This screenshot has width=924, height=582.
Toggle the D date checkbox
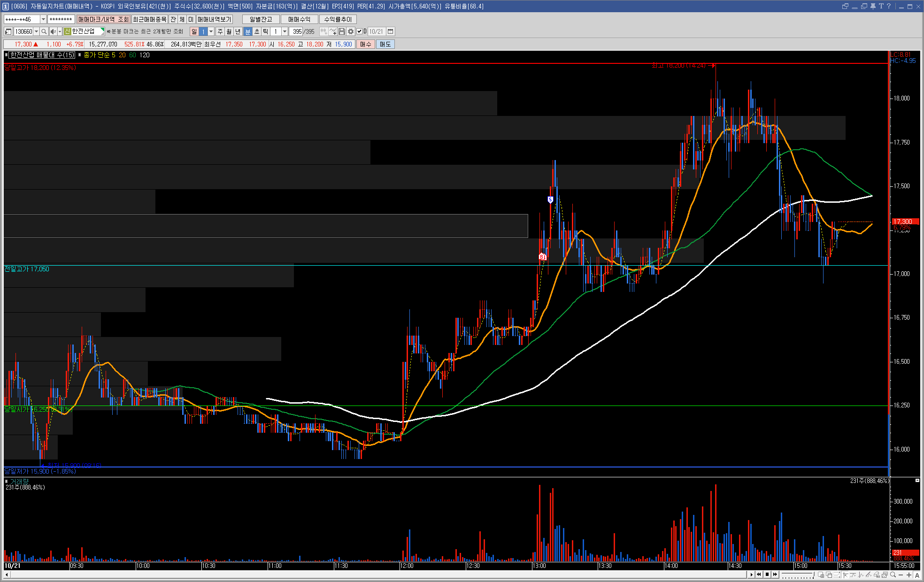(x=360, y=31)
